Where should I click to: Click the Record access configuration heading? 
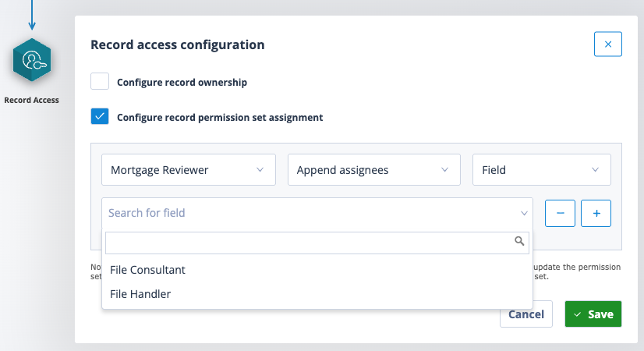coord(178,44)
